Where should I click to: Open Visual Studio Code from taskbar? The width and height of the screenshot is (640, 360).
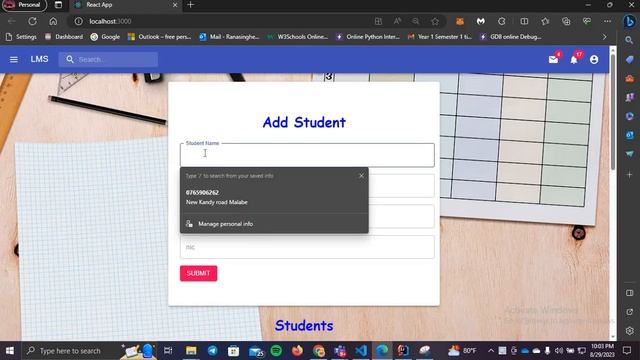pyautogui.click(x=361, y=351)
